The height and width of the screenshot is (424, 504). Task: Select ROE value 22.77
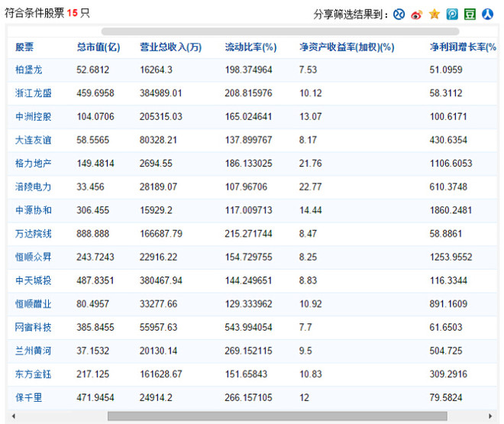coord(311,186)
